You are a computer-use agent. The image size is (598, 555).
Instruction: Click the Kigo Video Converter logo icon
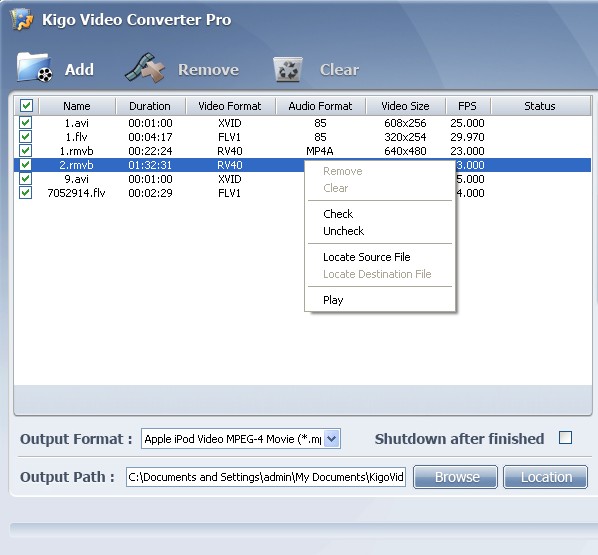click(x=21, y=19)
